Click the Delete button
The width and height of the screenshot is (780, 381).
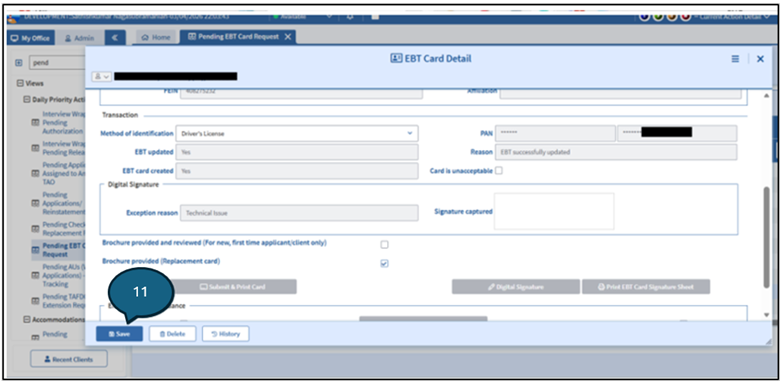[172, 334]
